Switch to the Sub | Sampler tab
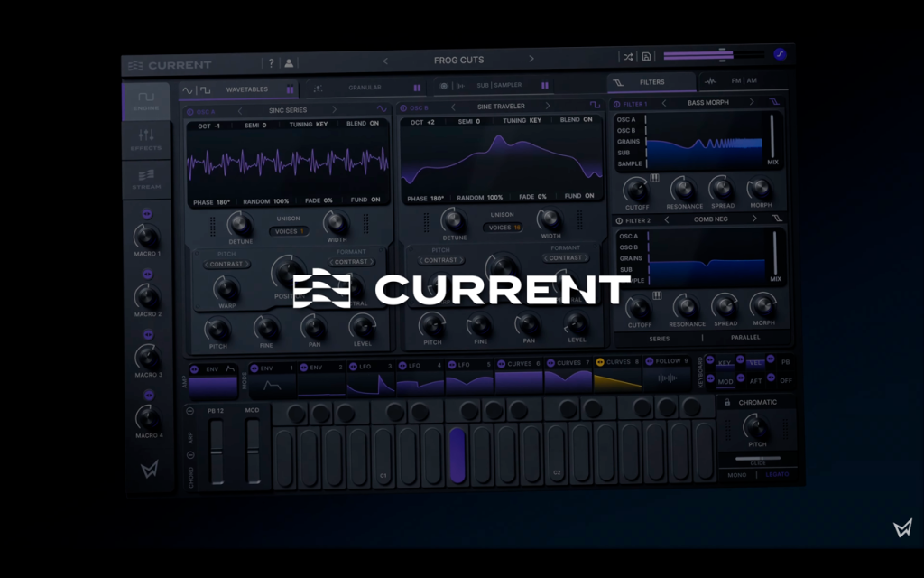The width and height of the screenshot is (924, 578). click(x=495, y=86)
